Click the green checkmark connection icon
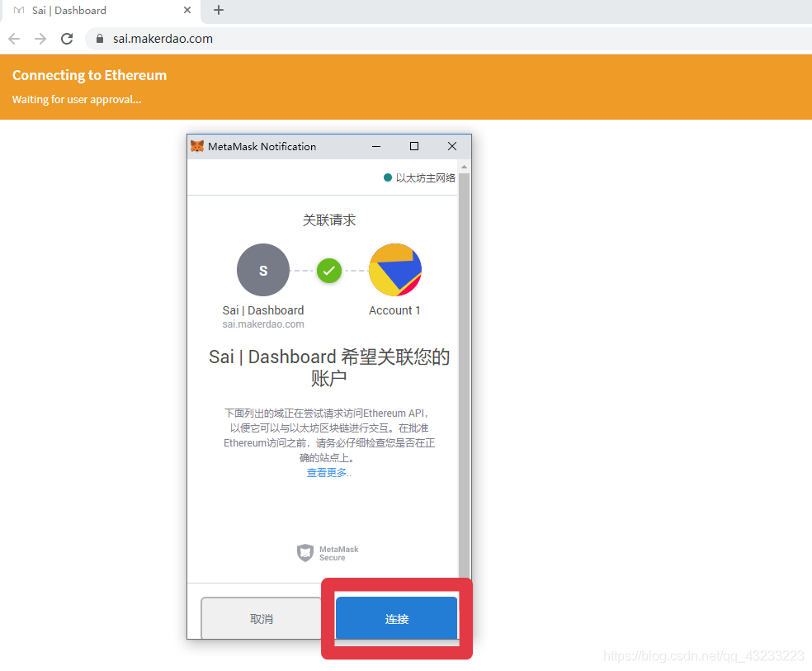 pos(329,270)
